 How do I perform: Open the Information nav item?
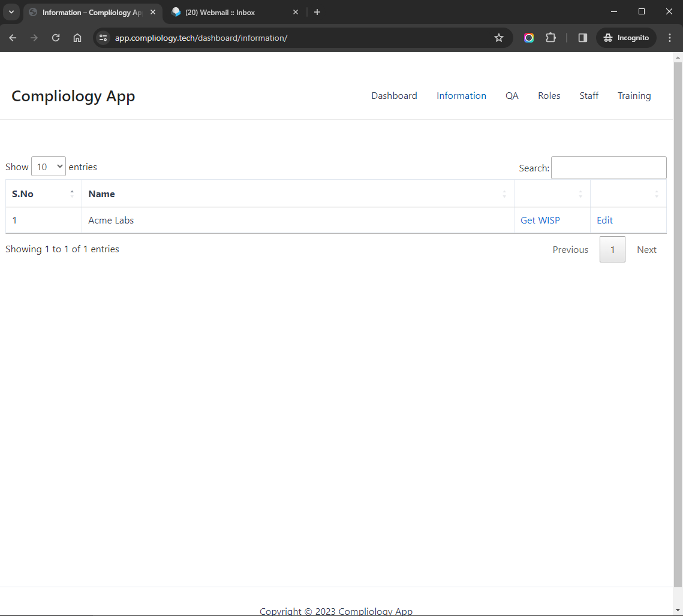(461, 96)
